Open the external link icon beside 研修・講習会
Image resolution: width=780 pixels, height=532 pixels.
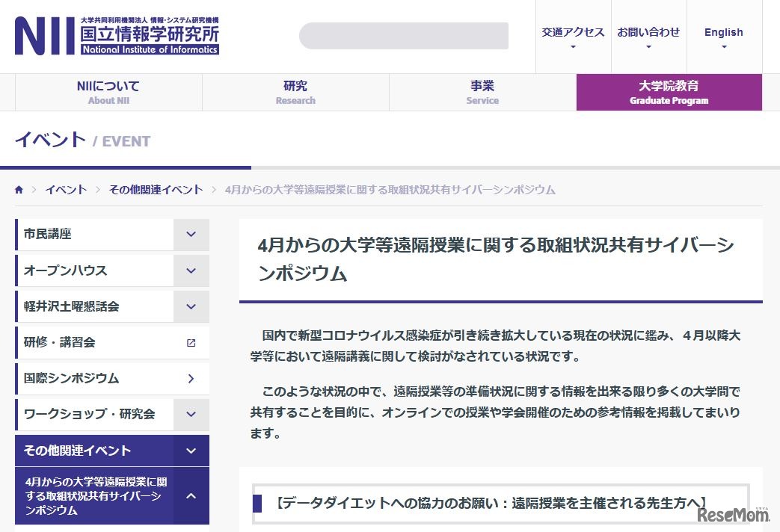[191, 342]
